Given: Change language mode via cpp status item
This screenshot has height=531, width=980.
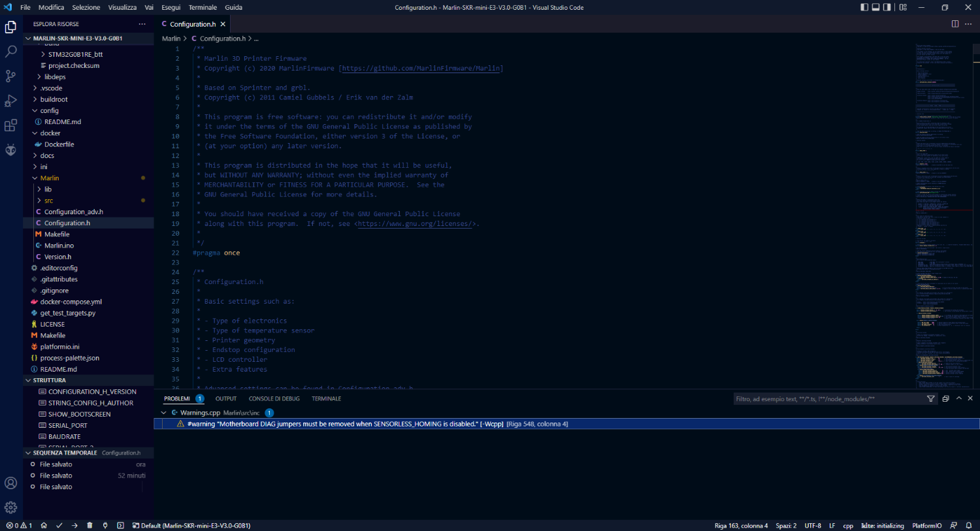Looking at the screenshot, I should (x=848, y=526).
